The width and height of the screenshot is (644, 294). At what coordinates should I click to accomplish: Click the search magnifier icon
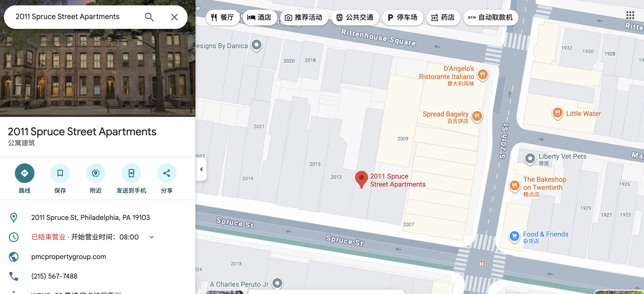tap(149, 17)
